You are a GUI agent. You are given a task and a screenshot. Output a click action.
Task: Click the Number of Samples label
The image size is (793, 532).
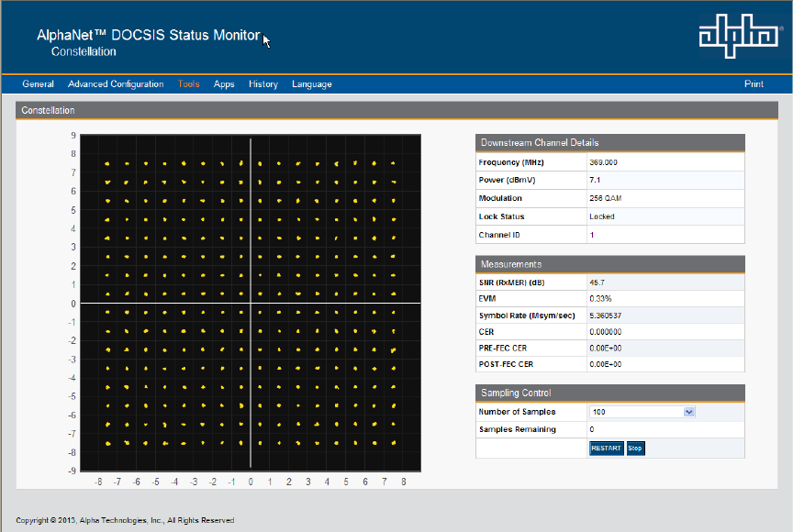point(517,412)
